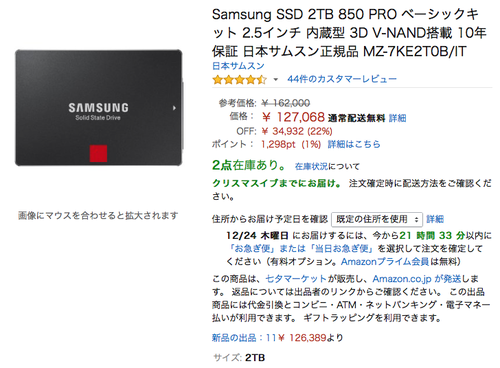
Task: Open the 在庫状況 link
Action: [x=311, y=166]
